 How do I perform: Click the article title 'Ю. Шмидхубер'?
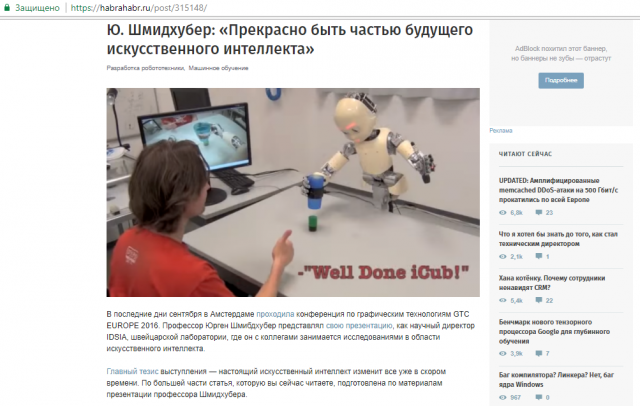tap(290, 39)
